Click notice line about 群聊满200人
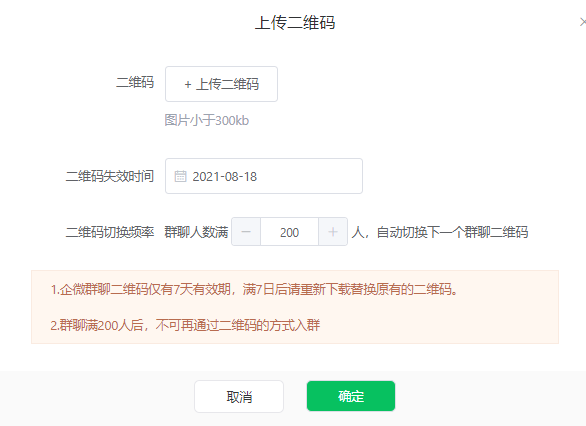This screenshot has height=426, width=586. (185, 325)
